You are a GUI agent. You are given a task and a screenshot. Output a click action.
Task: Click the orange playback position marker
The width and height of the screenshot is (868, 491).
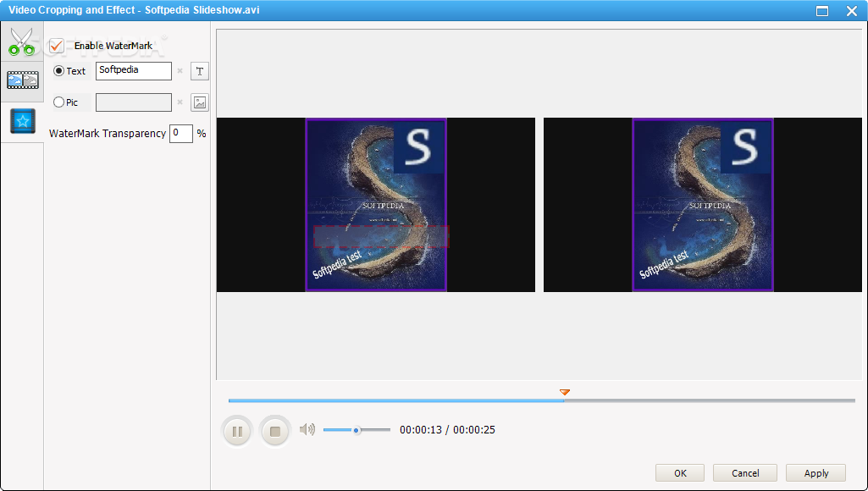click(x=565, y=393)
